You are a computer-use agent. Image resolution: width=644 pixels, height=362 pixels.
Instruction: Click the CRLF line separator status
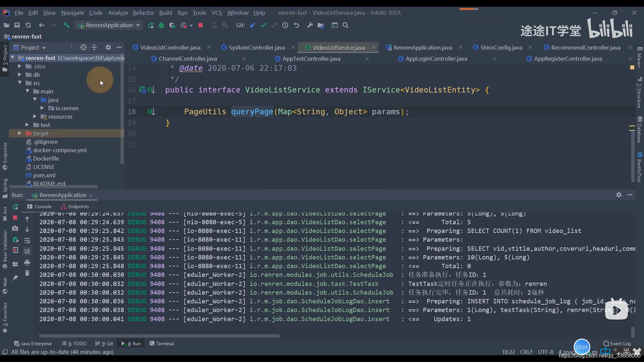click(526, 352)
